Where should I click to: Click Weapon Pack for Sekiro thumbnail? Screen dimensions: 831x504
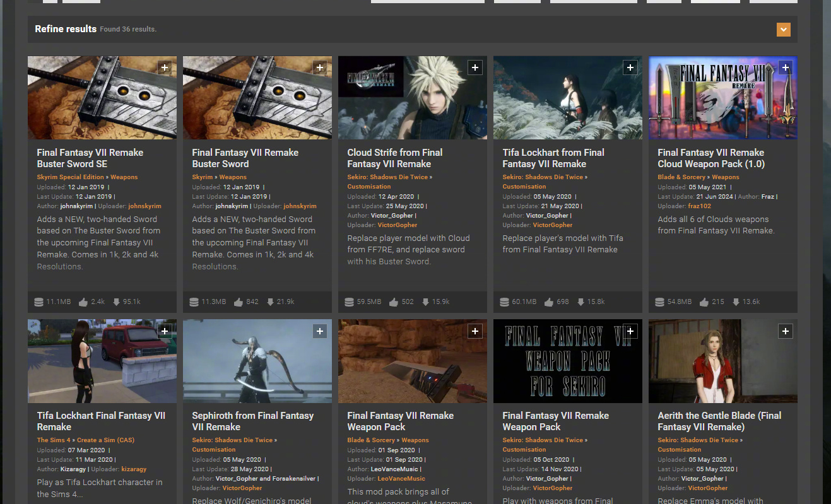coord(568,361)
